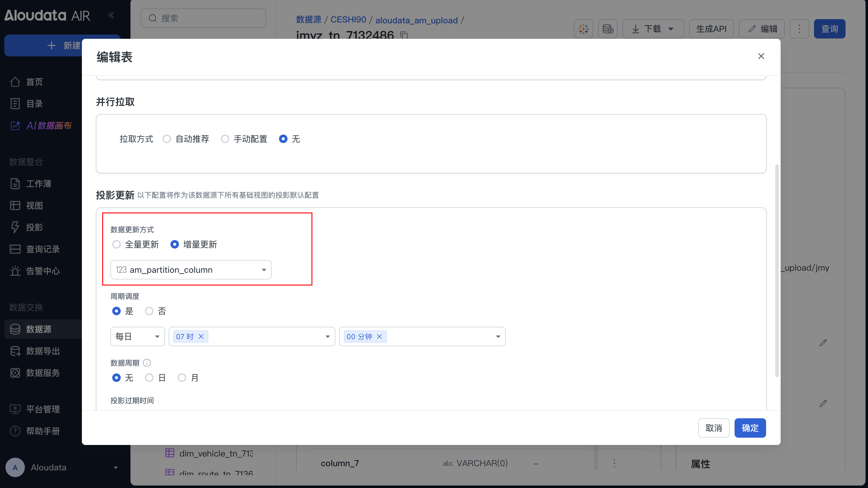Click the database settings icon button

(x=608, y=29)
